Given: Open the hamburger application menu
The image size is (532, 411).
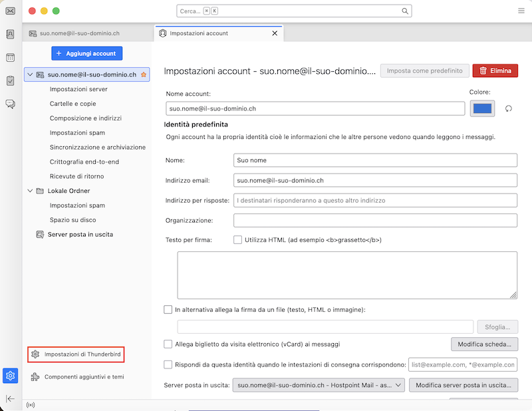Looking at the screenshot, I should (521, 11).
